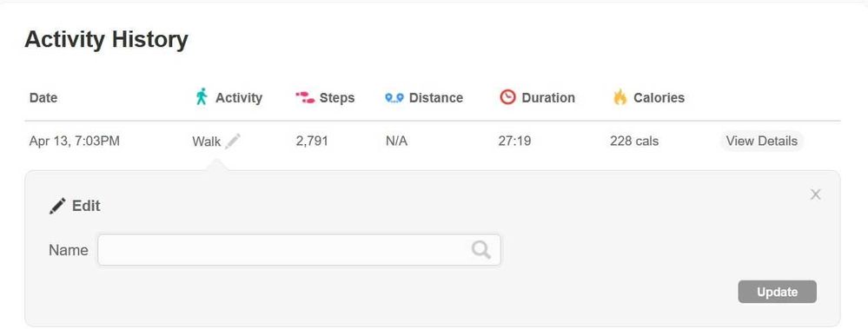Click the magnifier icon in Name field
868x329 pixels.
(x=481, y=250)
